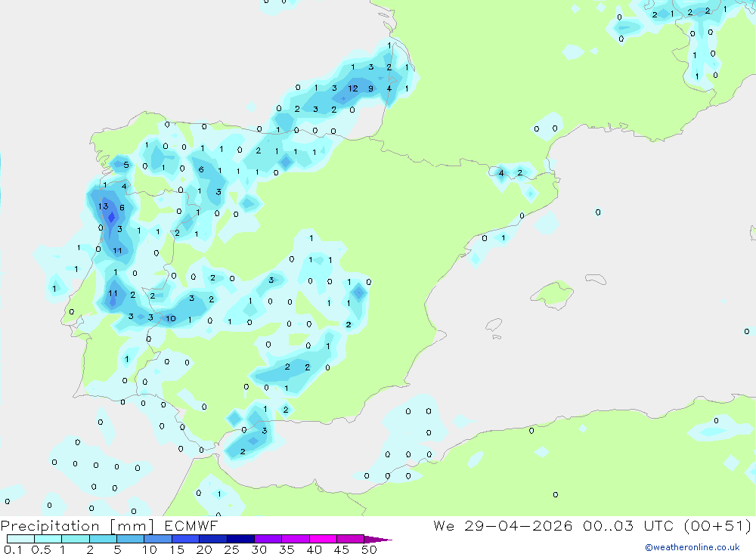Image resolution: width=756 pixels, height=554 pixels.
Task: Click legend tick label "50"
Action: (x=369, y=549)
